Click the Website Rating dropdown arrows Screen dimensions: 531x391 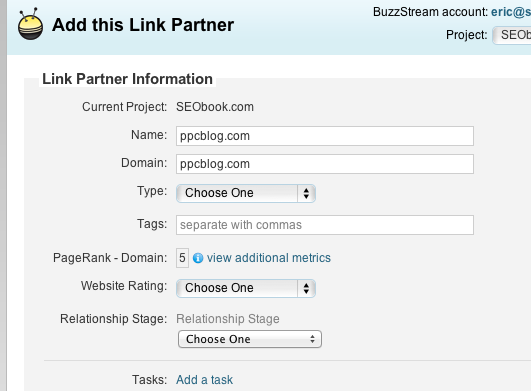pos(306,288)
